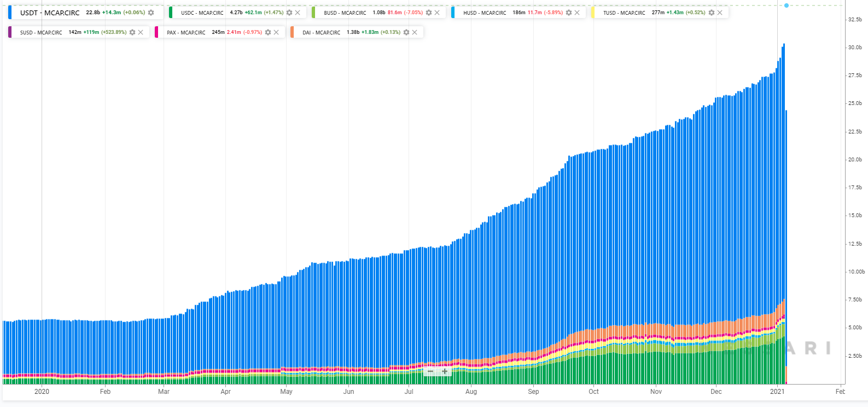868x407 pixels.
Task: Open PAX series settings gear
Action: coord(268,32)
